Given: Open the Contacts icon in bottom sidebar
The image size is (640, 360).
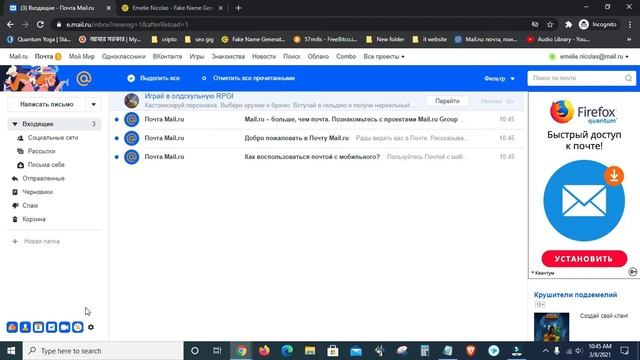Looking at the screenshot, I should pyautogui.click(x=25, y=327).
